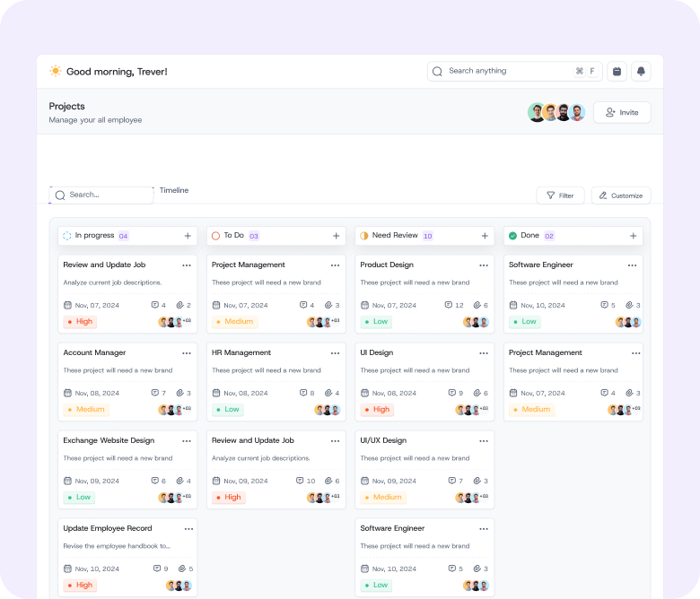The width and height of the screenshot is (700, 599).
Task: Open notifications bell icon
Action: coord(641,72)
